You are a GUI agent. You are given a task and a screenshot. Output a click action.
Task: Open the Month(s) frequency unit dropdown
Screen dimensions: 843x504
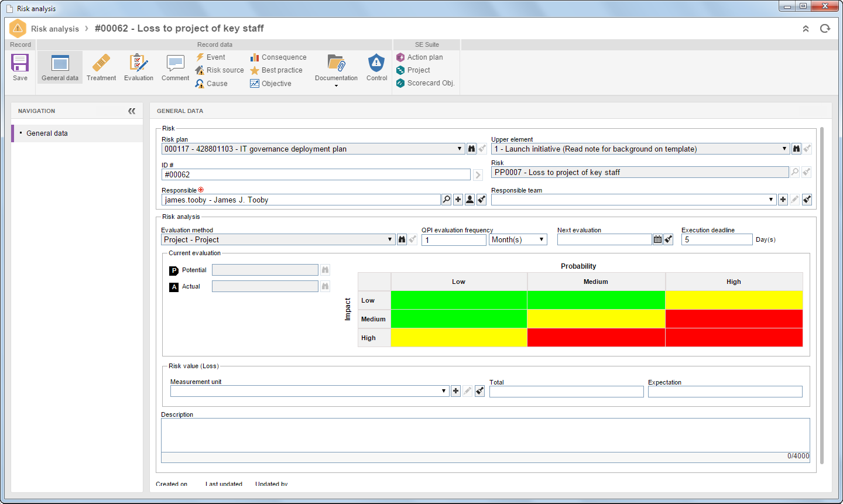pos(518,239)
